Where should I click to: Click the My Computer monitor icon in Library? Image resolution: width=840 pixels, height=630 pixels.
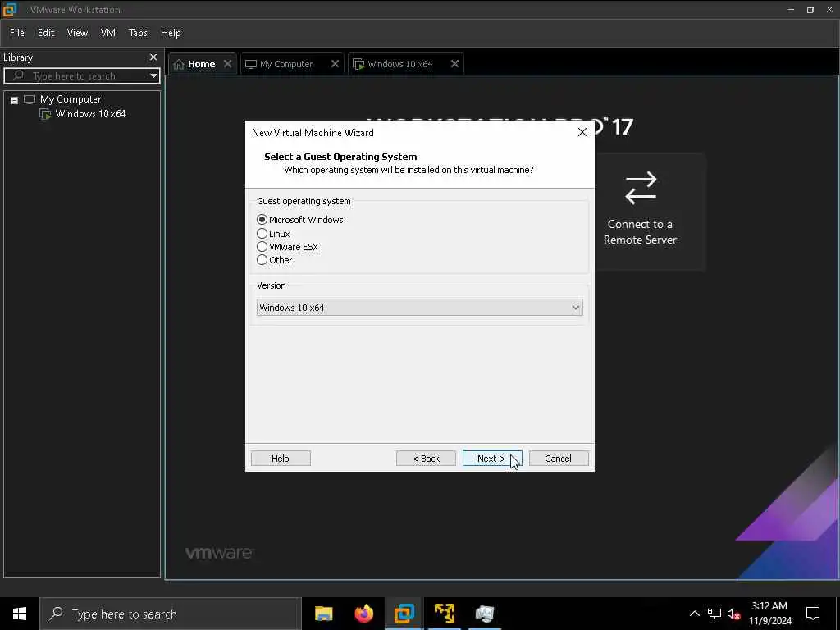click(30, 99)
